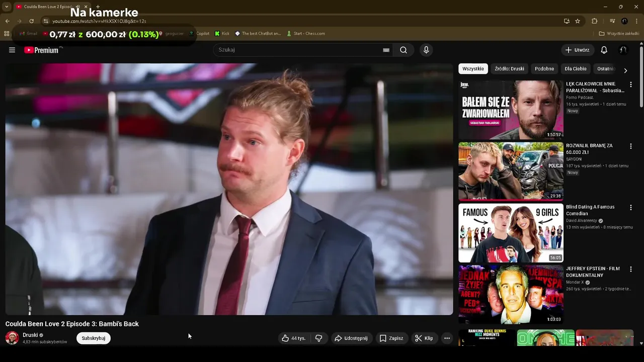Dislike the video with thumbs-down

click(318, 338)
